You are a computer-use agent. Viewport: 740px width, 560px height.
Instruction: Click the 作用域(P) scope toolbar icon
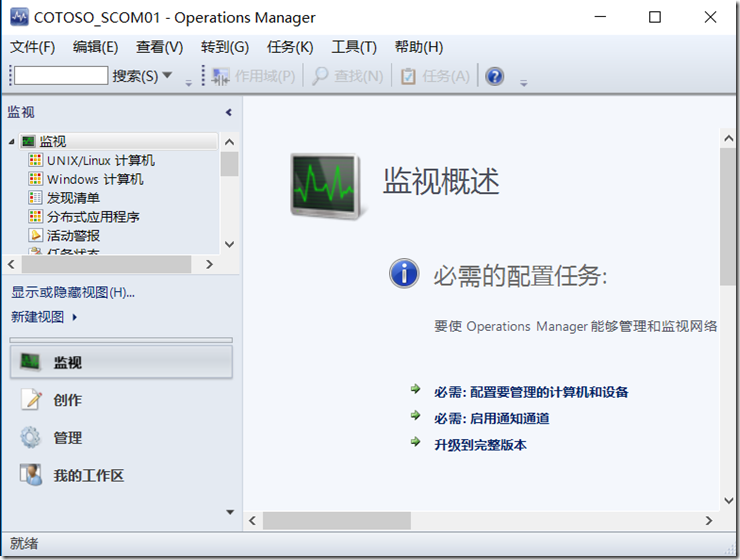[x=220, y=76]
